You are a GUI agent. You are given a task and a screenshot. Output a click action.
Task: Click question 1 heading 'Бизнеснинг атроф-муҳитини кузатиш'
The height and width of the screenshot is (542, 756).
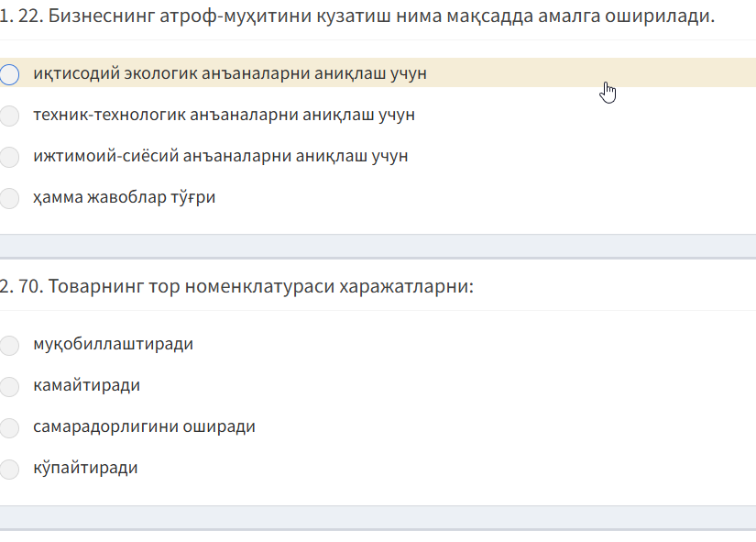(x=357, y=16)
